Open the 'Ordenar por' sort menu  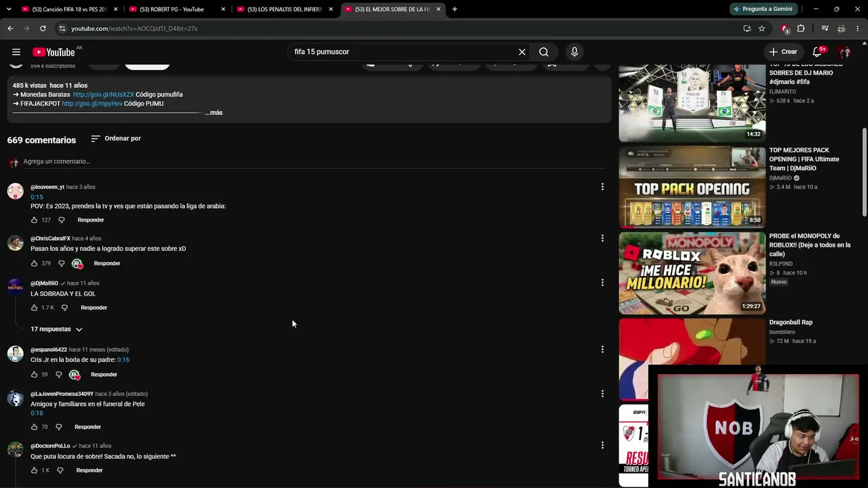click(x=116, y=138)
